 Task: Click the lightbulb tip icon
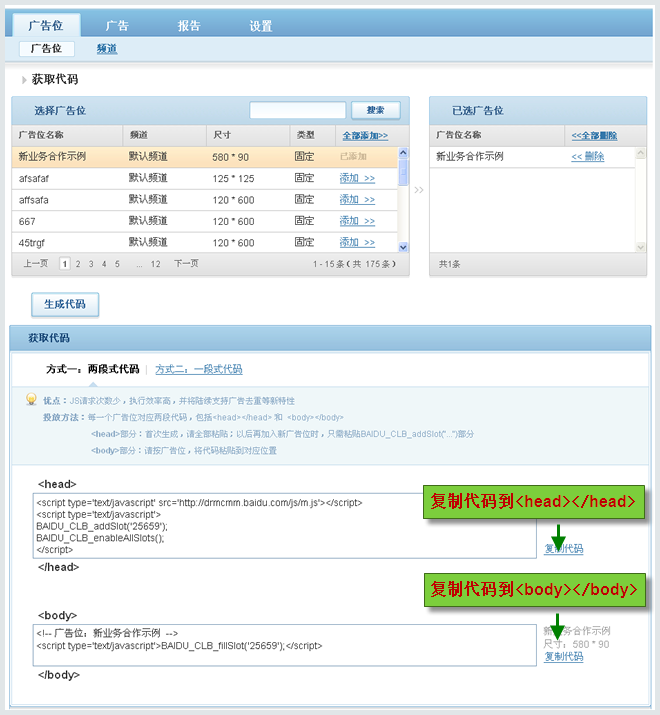(31, 399)
